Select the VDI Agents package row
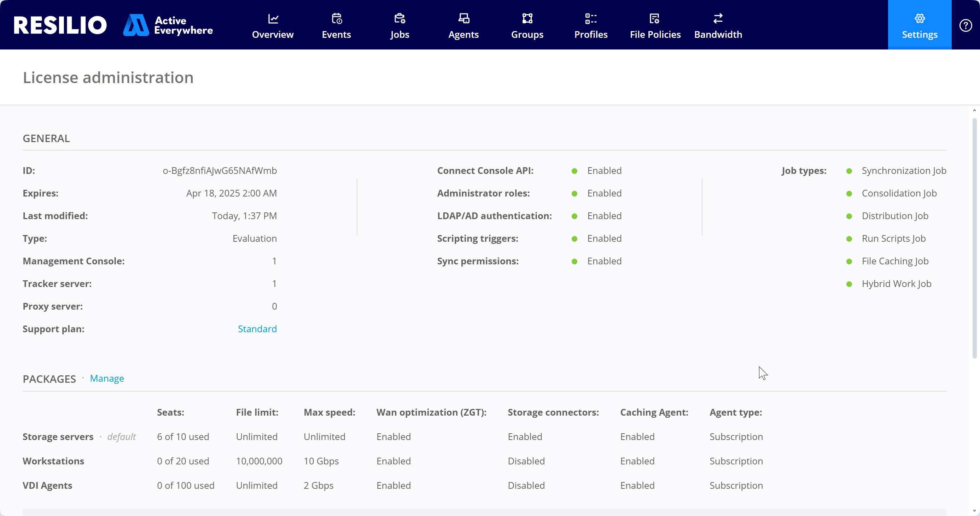The width and height of the screenshot is (980, 516). pos(47,486)
